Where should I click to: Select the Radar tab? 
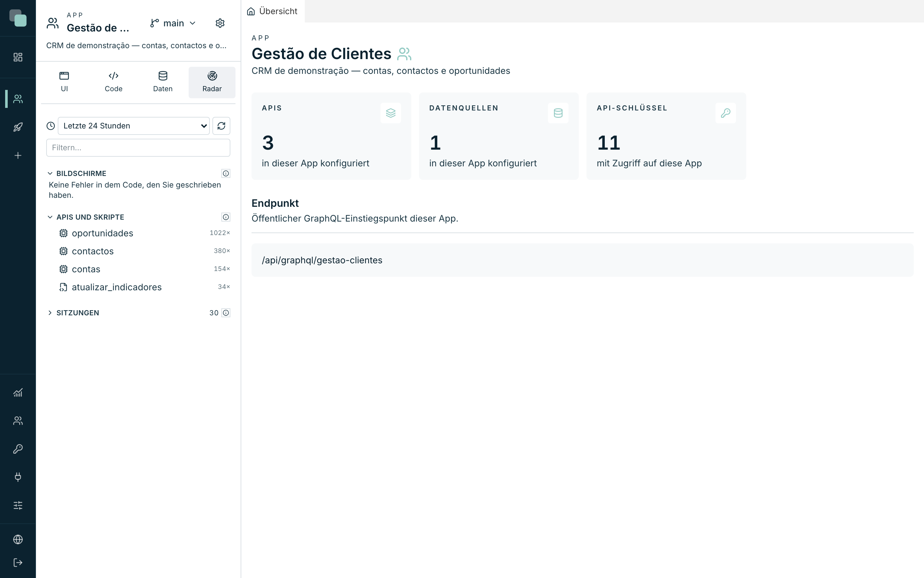point(212,82)
